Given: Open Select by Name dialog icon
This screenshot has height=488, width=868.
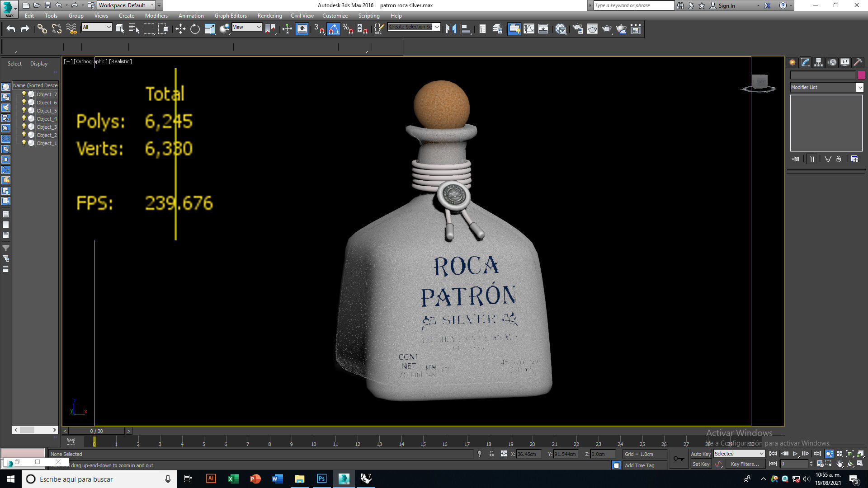Looking at the screenshot, I should 134,29.
